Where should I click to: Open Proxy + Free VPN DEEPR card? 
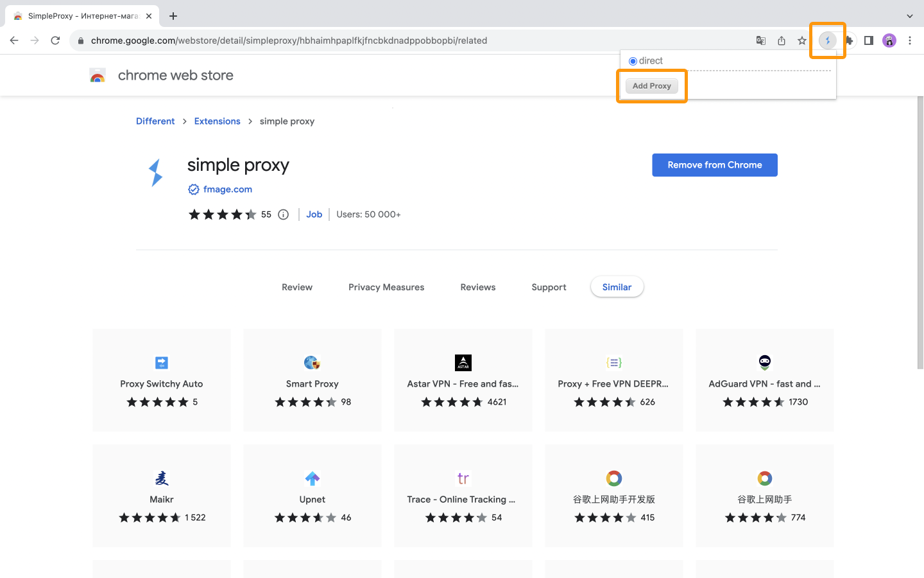[x=614, y=380]
